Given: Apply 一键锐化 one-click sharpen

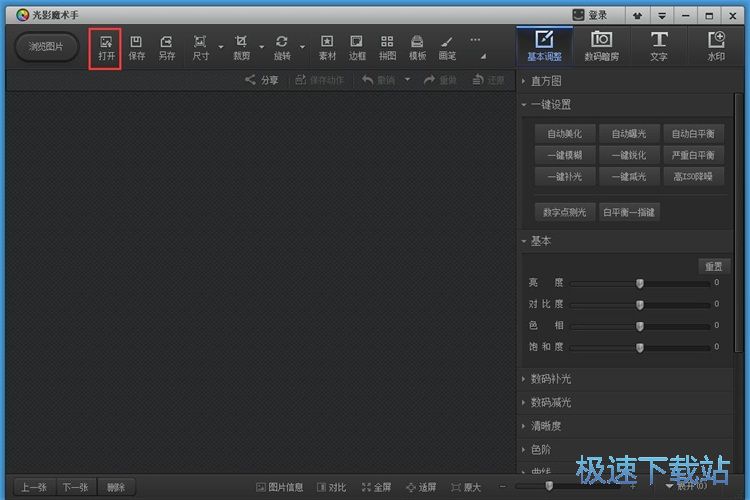Looking at the screenshot, I should click(x=629, y=155).
